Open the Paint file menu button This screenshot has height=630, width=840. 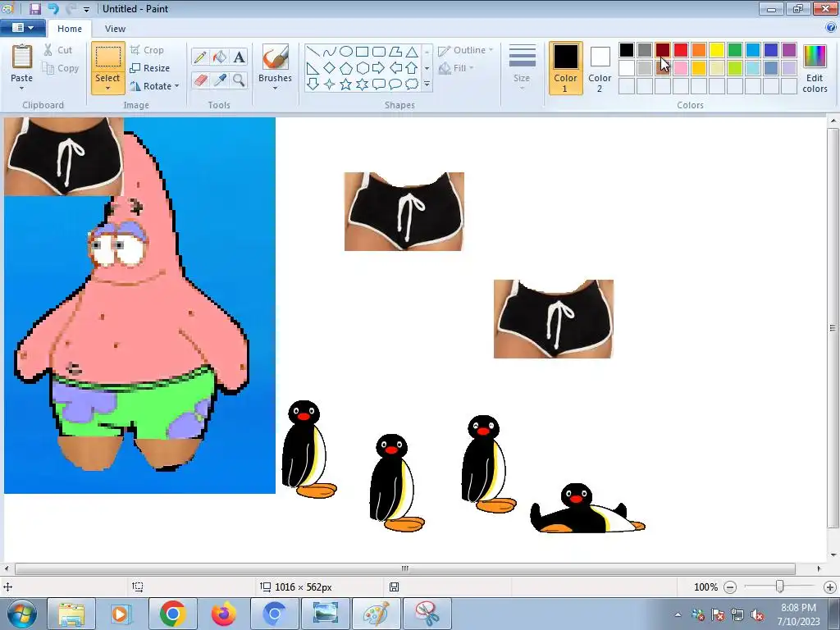click(22, 28)
